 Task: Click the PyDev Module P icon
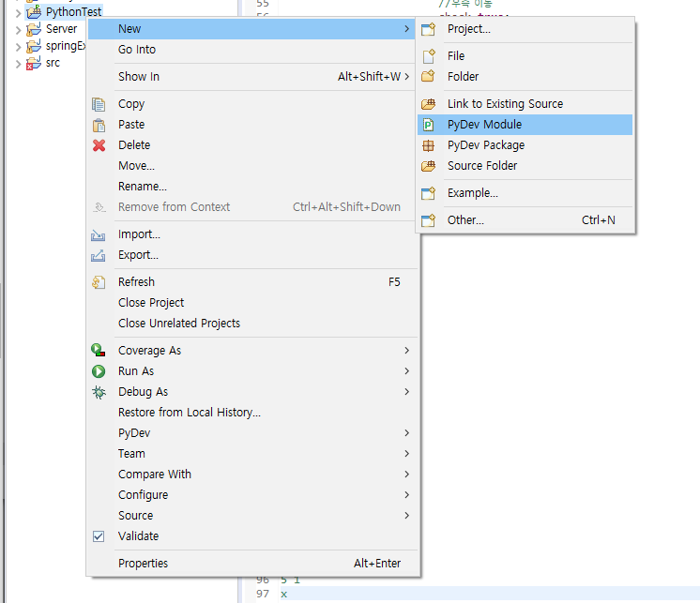428,125
